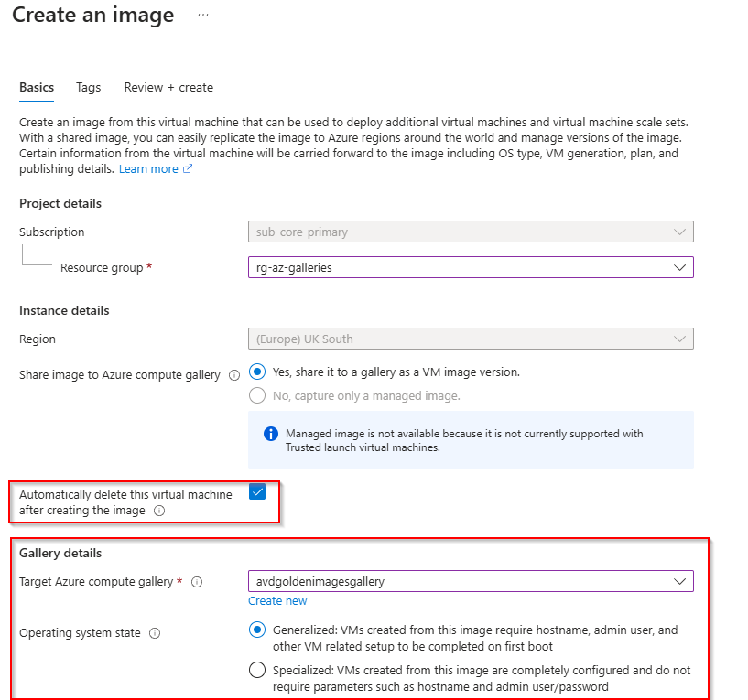Select No, capture only a managed image

258,394
